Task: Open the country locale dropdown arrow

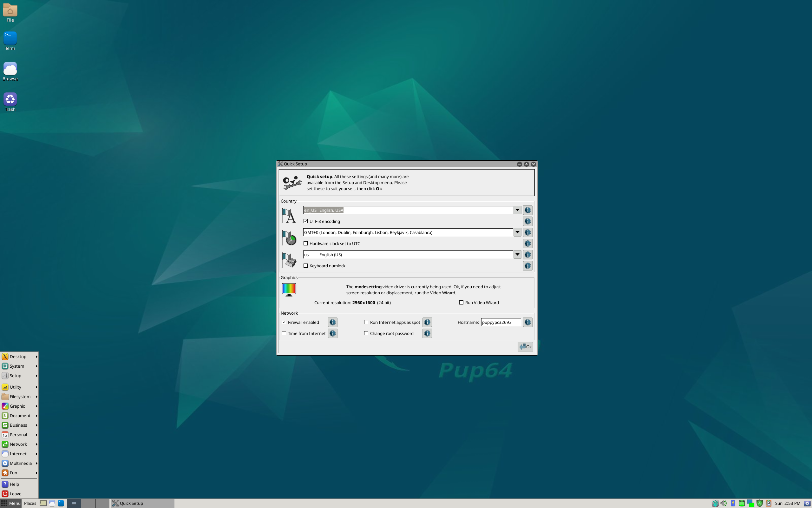Action: (517, 210)
